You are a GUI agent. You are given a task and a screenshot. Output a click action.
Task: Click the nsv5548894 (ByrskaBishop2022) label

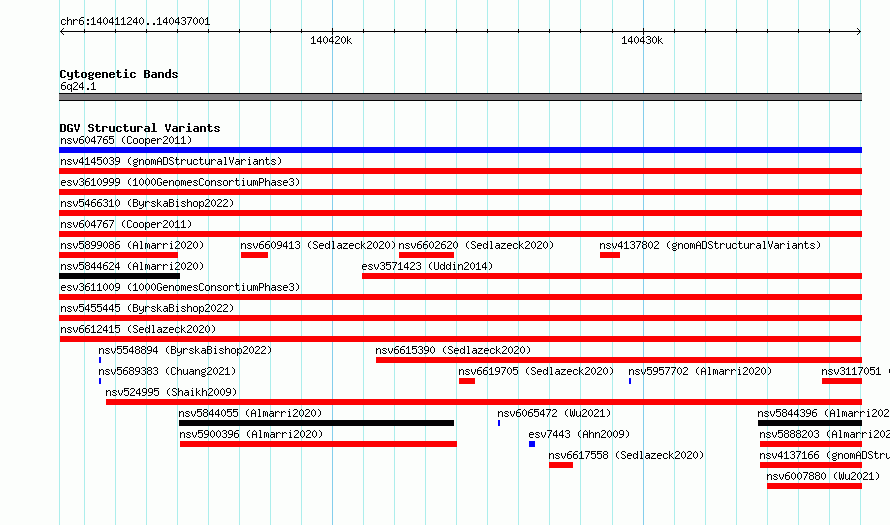(185, 350)
